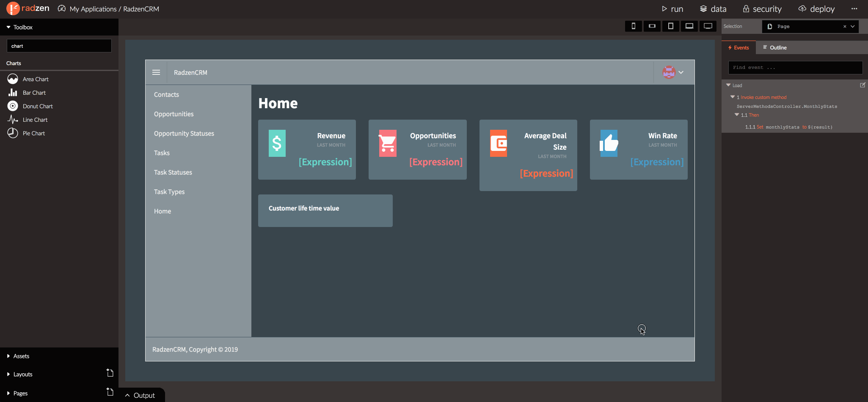Expand the Pages panel

(8, 393)
